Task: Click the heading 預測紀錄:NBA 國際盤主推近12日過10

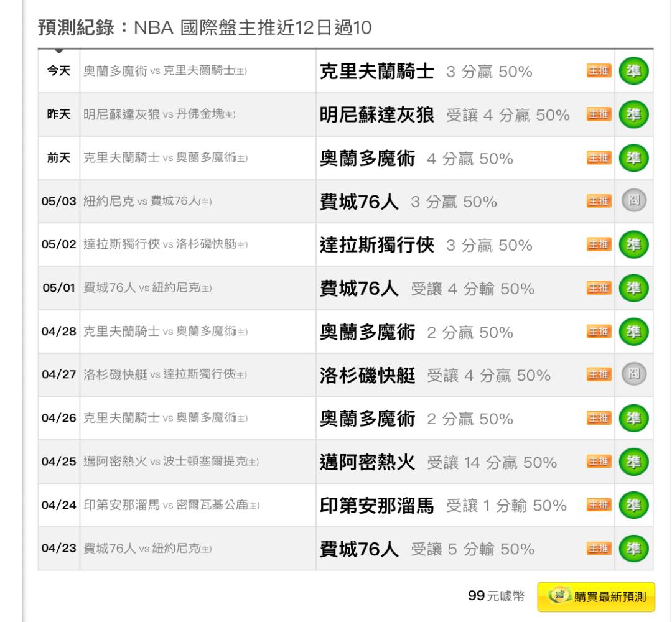Action: tap(205, 28)
